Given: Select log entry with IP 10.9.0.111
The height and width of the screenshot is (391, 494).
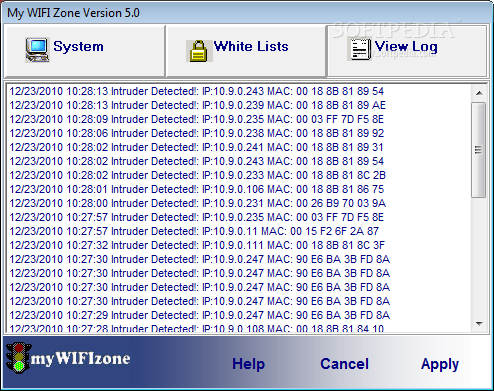Looking at the screenshot, I should click(x=197, y=245).
